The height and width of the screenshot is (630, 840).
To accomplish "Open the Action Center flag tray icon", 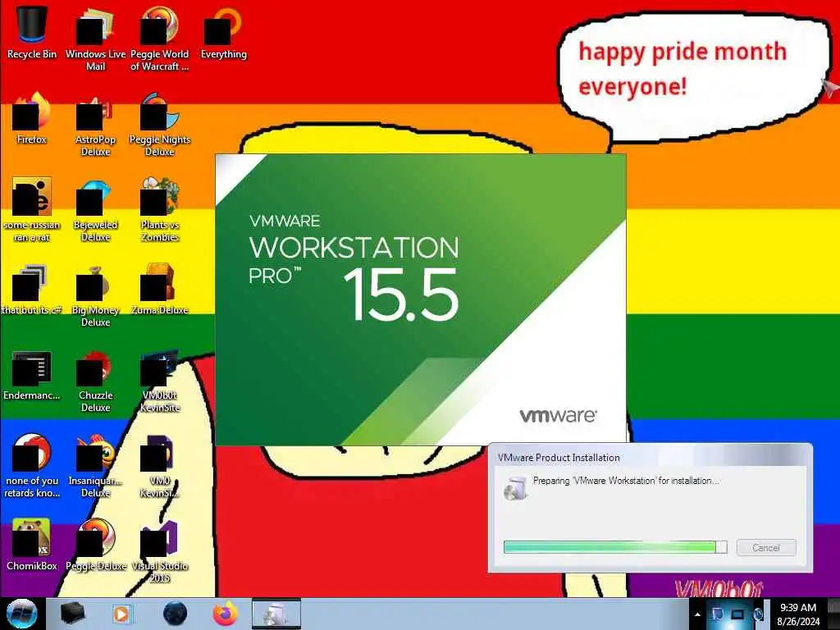I will (x=717, y=614).
